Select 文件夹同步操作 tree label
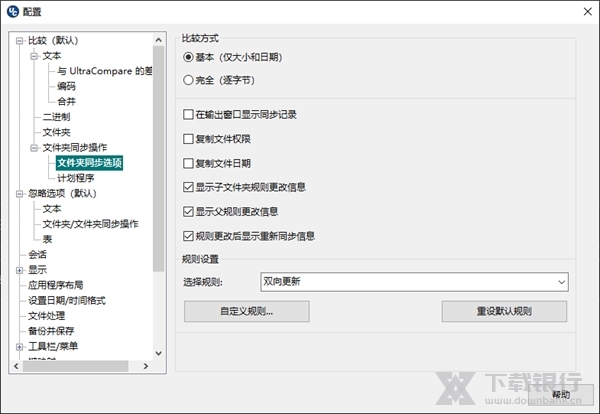The image size is (600, 414). pos(75,147)
